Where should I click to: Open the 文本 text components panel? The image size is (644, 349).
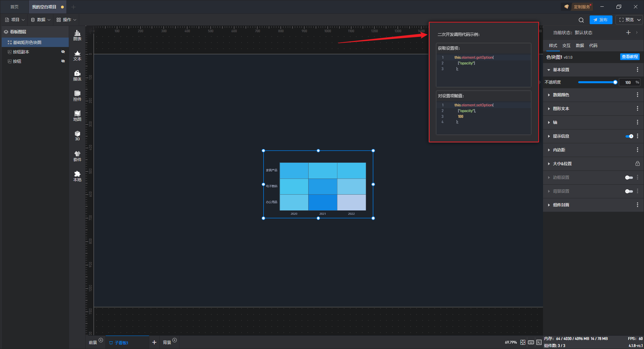[77, 55]
